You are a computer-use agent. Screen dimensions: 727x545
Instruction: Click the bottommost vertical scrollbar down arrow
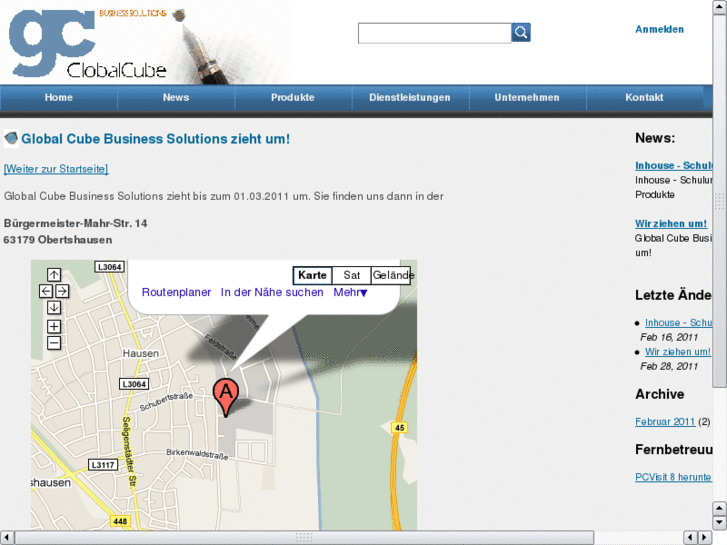(720, 523)
